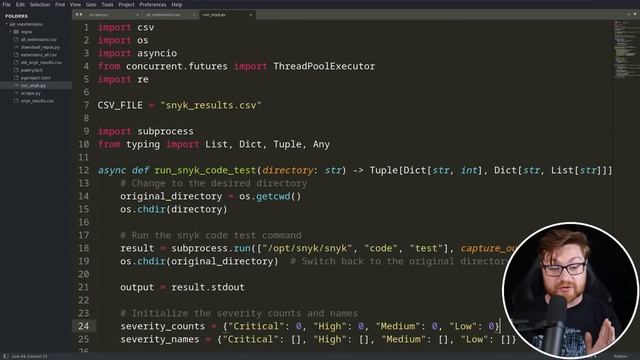Select the run_snyk.py tab

(227, 15)
